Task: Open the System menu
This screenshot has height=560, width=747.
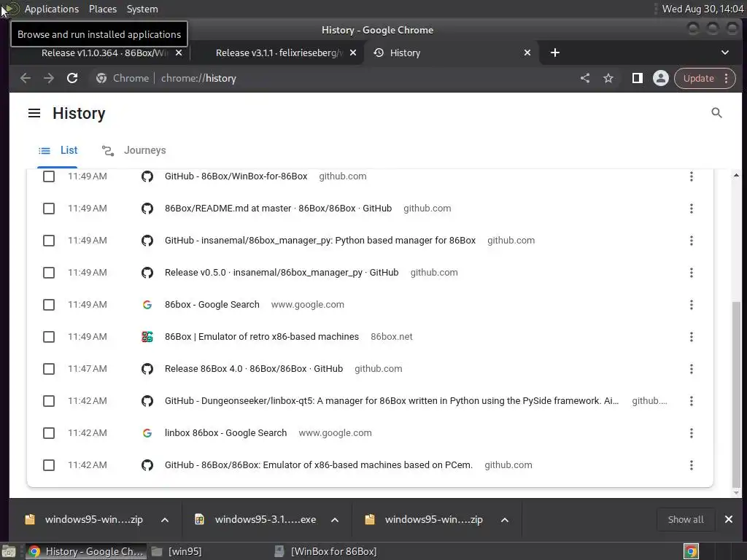Action: pyautogui.click(x=142, y=9)
